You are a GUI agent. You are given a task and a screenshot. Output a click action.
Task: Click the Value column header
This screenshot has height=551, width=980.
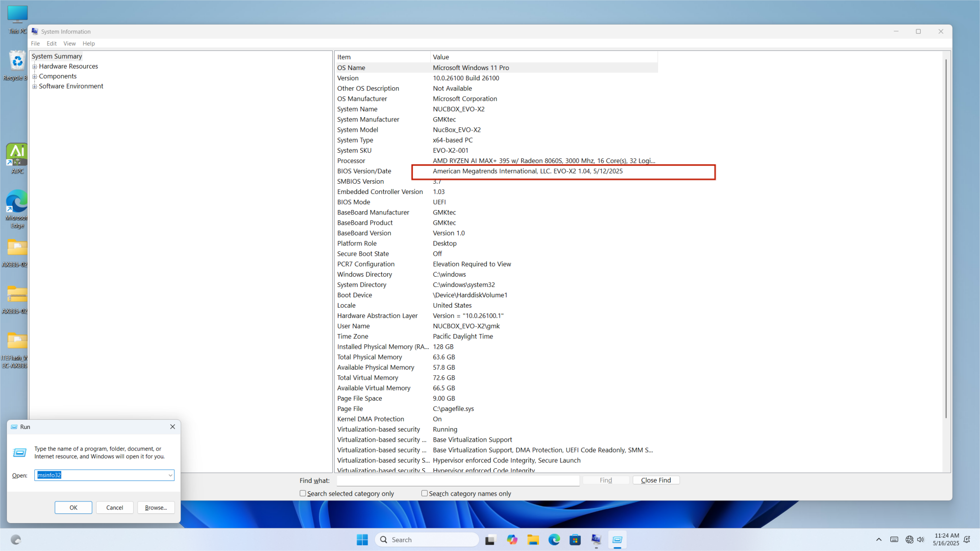[544, 57]
